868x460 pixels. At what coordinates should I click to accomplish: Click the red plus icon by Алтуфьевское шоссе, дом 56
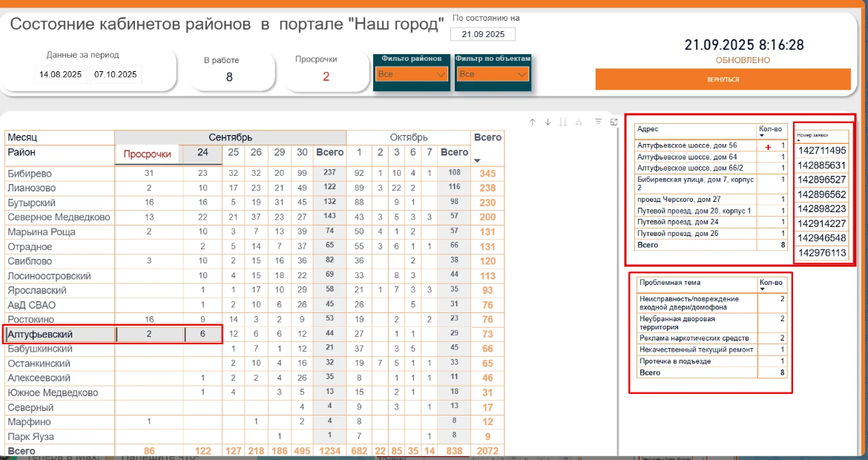[x=768, y=147]
